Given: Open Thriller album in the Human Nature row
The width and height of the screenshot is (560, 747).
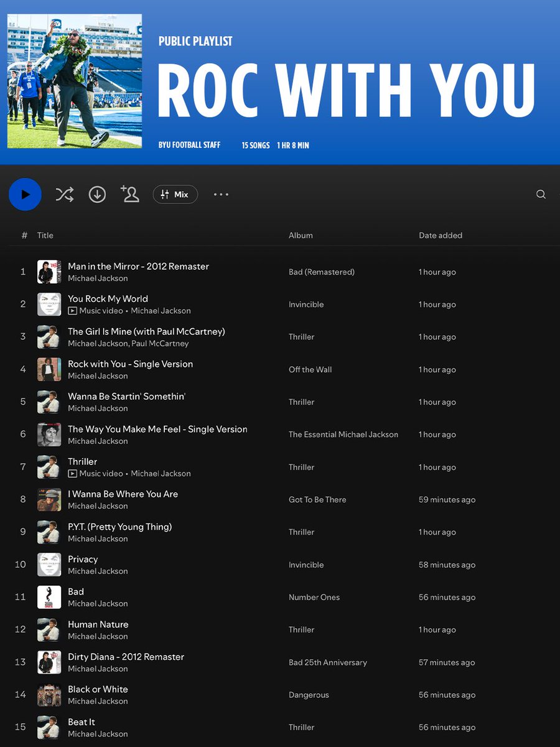Looking at the screenshot, I should coord(301,630).
